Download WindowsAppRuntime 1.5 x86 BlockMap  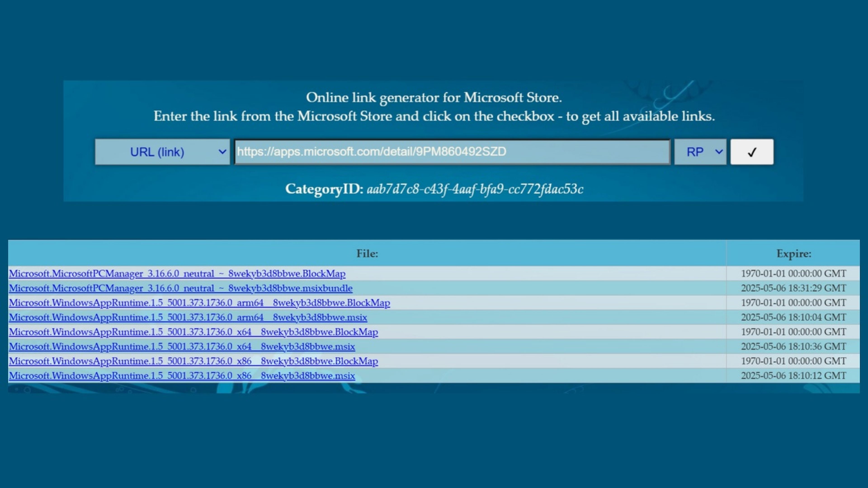pos(193,361)
